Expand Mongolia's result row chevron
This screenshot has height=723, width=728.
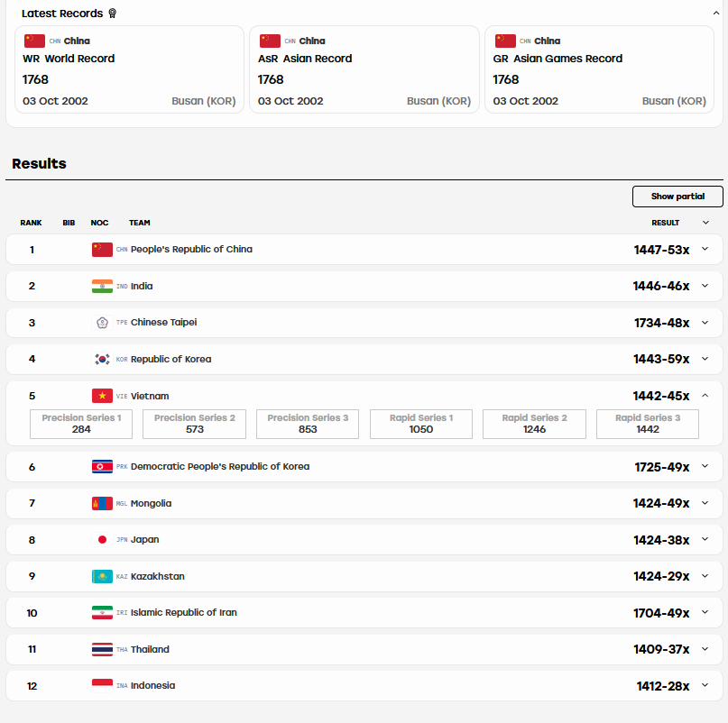(705, 502)
